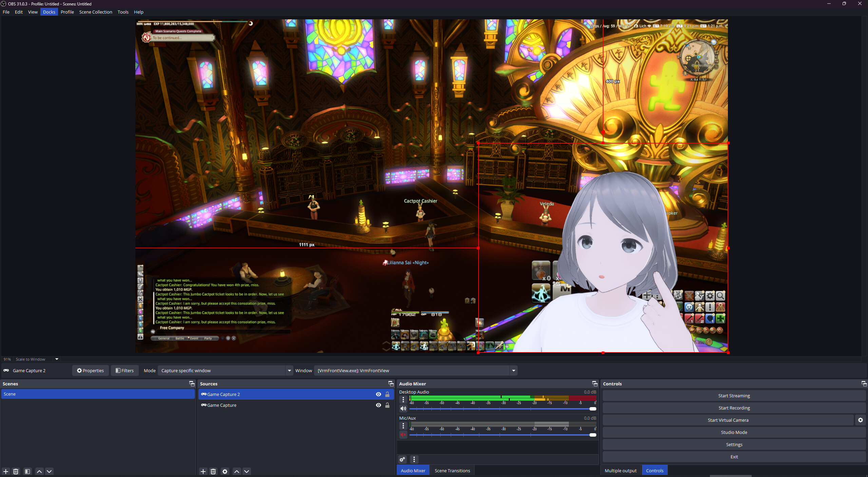Select the Multiple output tab
The image size is (868, 477).
point(620,470)
